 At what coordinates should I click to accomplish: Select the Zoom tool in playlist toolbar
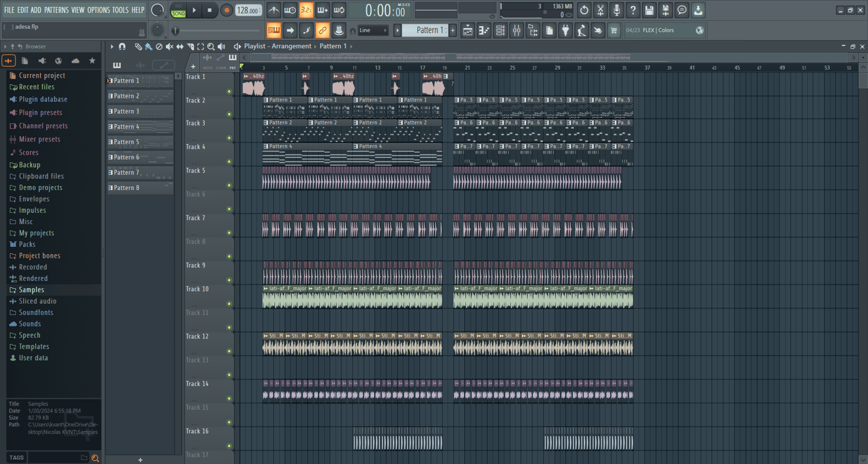point(211,46)
